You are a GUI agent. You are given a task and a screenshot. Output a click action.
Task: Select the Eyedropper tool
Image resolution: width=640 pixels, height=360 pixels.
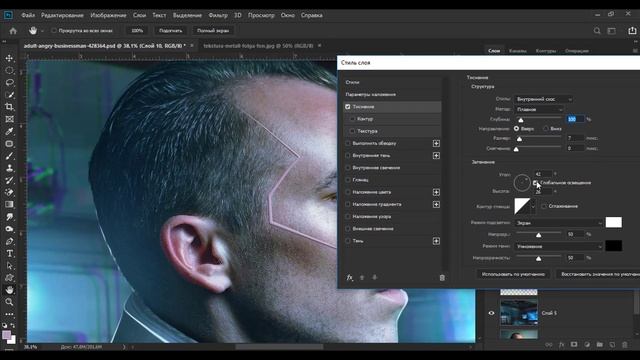(9, 131)
